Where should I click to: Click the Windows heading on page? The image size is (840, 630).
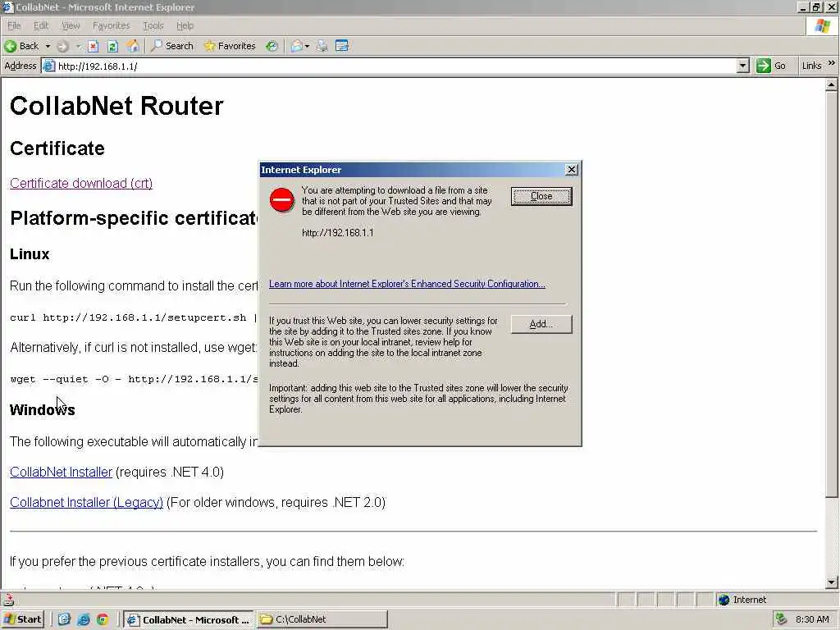point(43,410)
